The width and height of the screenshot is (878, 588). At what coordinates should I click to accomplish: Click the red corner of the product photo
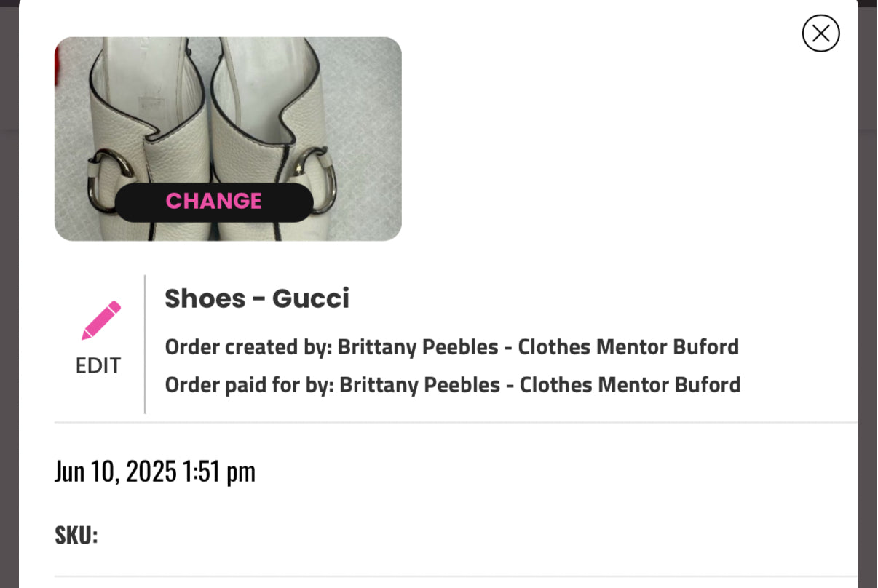59,71
